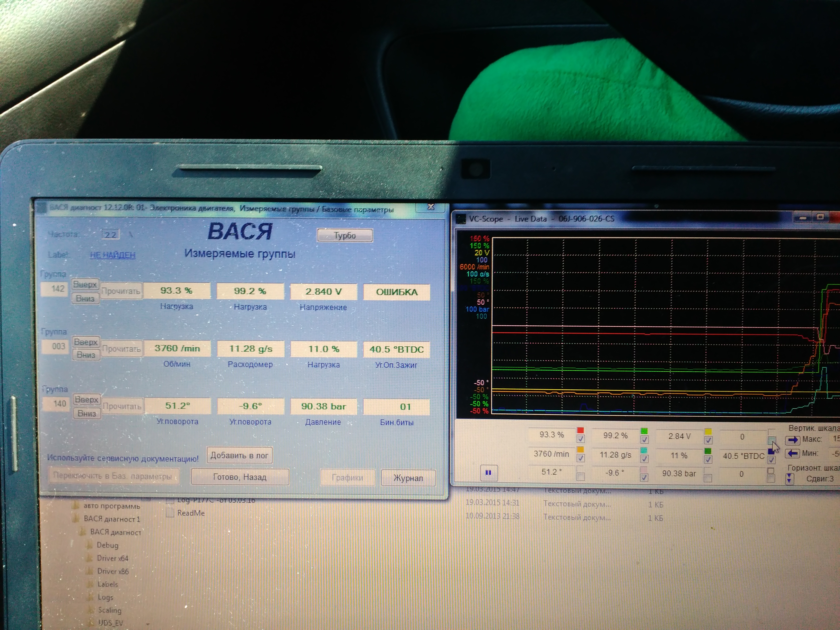Click Вверx for group 142
Image resolution: width=840 pixels, height=630 pixels.
85,284
